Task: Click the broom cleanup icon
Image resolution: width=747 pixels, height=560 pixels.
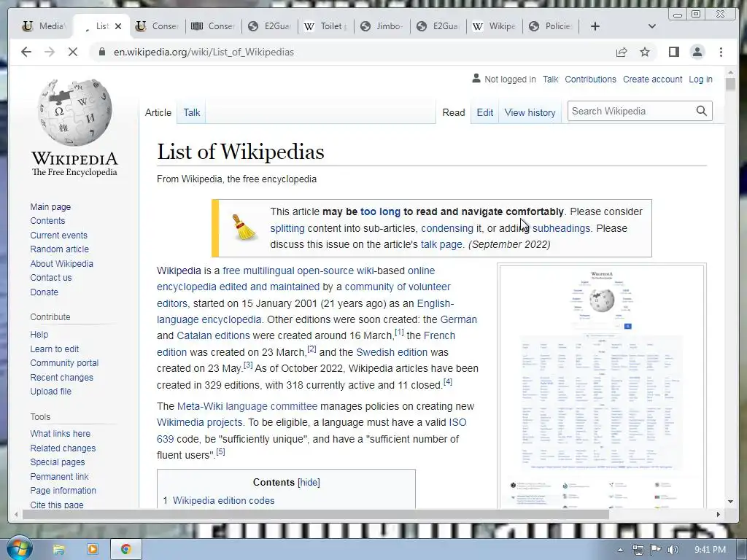Action: click(x=244, y=227)
